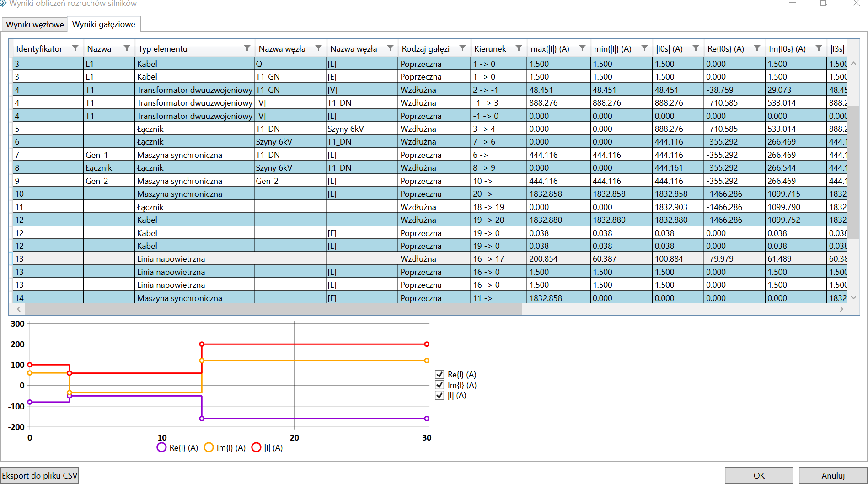The height and width of the screenshot is (484, 868).
Task: Open filter for Nazwa column
Action: click(x=127, y=48)
